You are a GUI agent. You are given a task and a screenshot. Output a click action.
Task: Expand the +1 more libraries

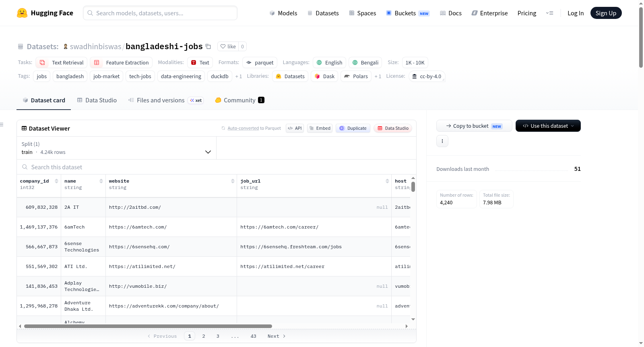coord(378,76)
